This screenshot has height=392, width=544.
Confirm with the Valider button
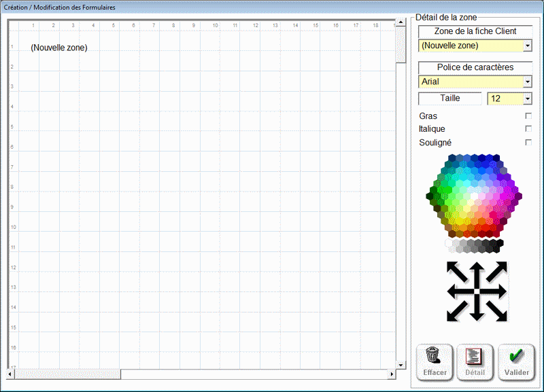(516, 362)
